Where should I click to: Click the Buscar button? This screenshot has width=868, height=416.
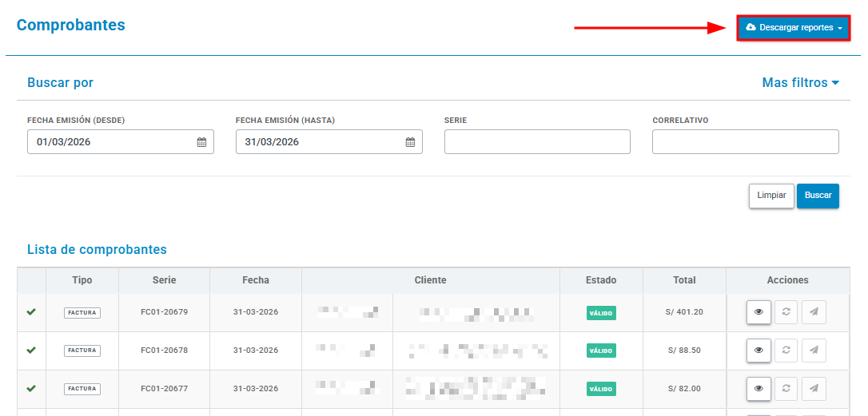[818, 196]
